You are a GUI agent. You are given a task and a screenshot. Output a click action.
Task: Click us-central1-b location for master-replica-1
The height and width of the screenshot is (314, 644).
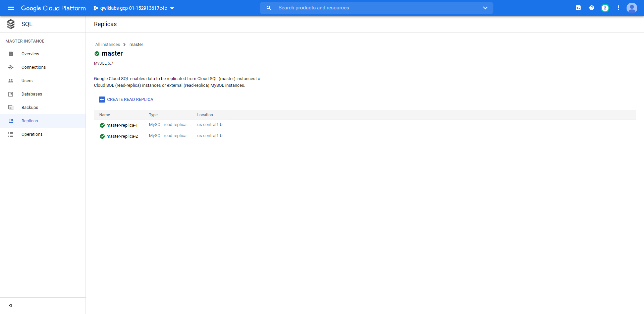pyautogui.click(x=210, y=125)
